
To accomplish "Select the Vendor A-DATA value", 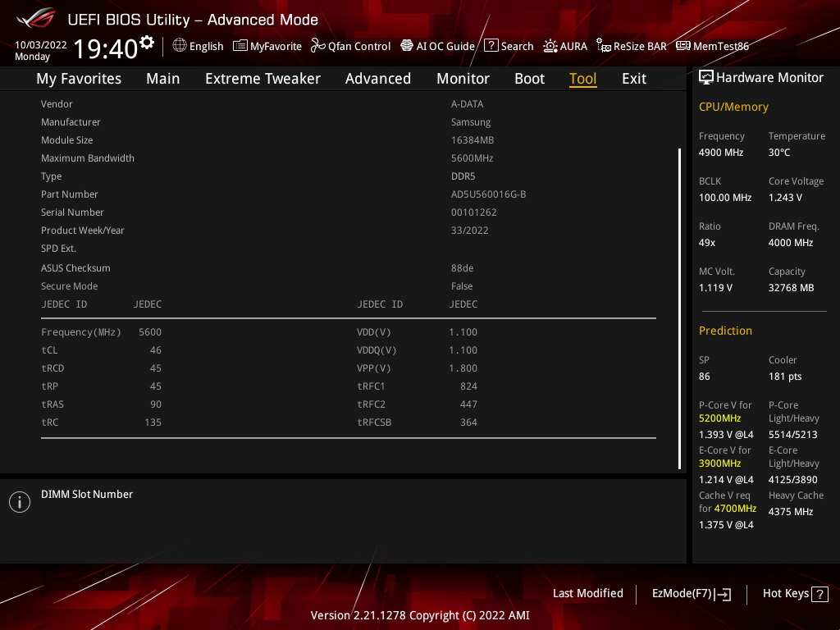I will (x=467, y=104).
